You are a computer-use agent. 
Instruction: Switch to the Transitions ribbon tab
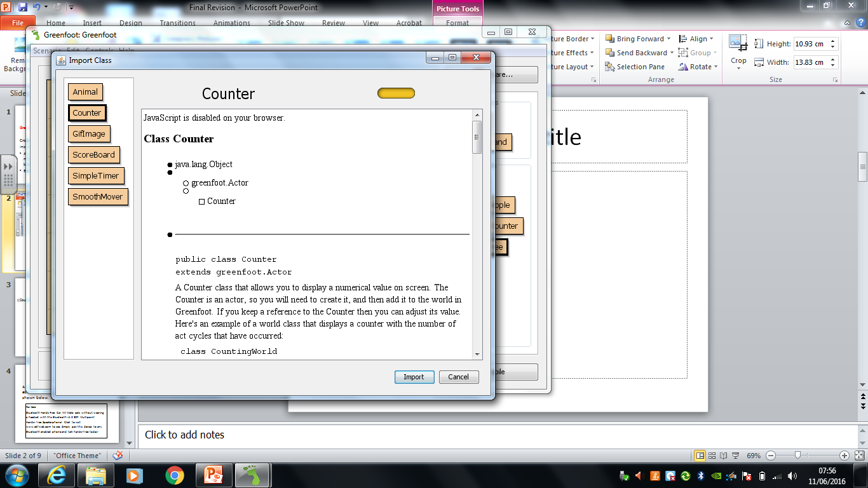tap(177, 23)
